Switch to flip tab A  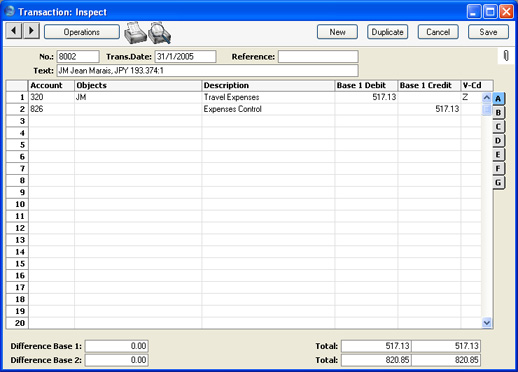coord(498,99)
